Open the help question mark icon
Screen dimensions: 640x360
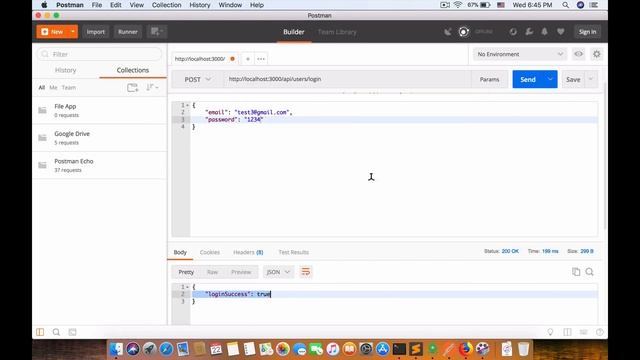pyautogui.click(x=600, y=332)
